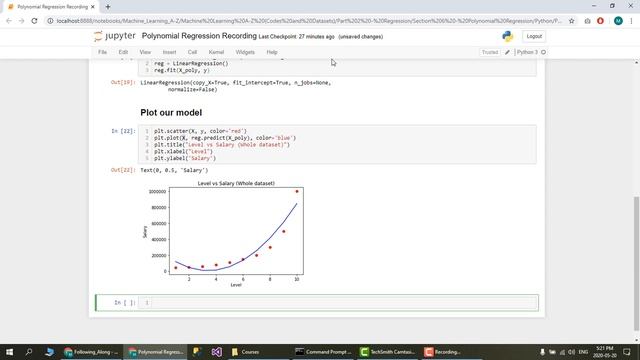
Task: Click Last Checkpoint text
Action: (296, 37)
